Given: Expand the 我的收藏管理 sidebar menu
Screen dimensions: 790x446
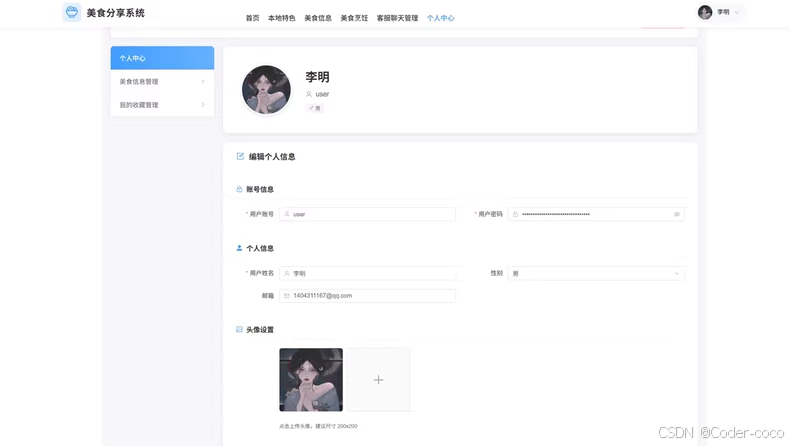Looking at the screenshot, I should pos(162,105).
